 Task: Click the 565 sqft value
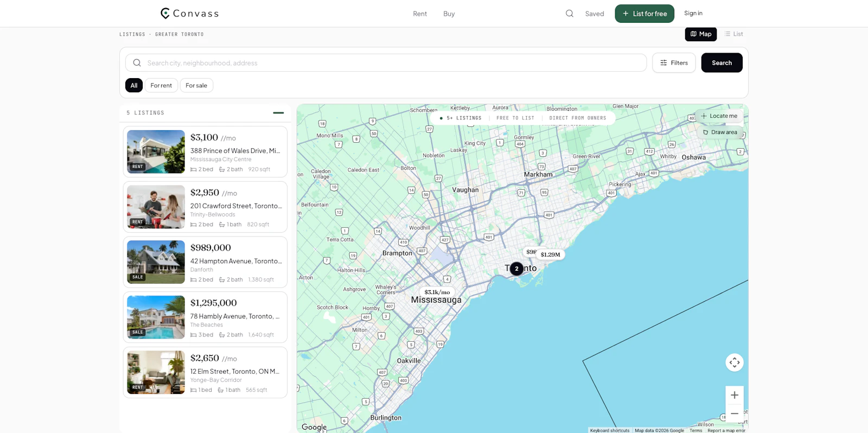[257, 390]
